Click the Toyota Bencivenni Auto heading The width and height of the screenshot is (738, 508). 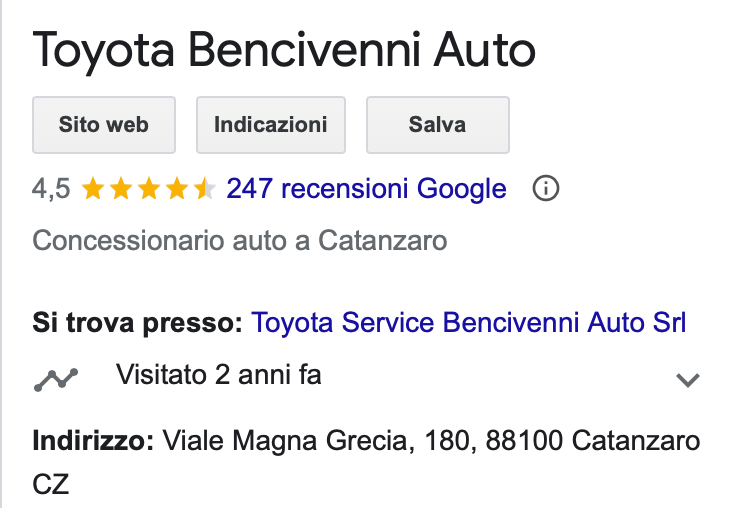284,49
